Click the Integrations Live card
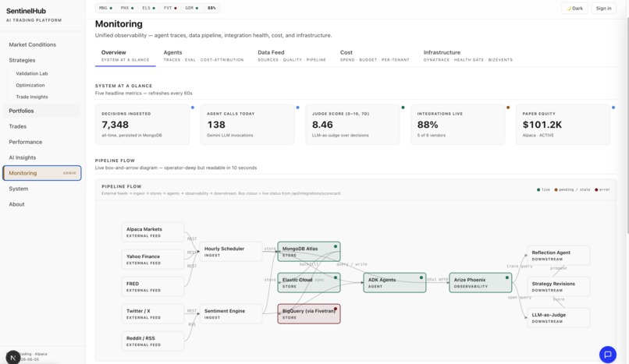The width and height of the screenshot is (629, 364). click(458, 125)
